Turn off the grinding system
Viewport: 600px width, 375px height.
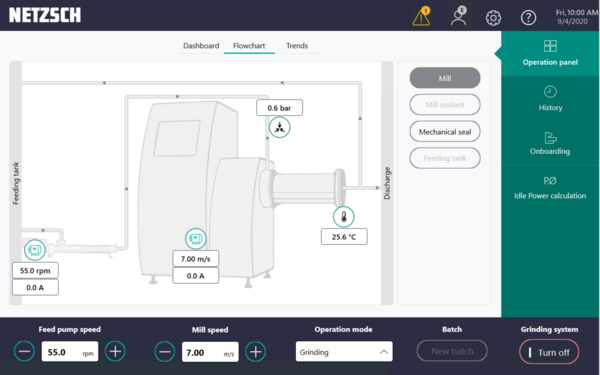(549, 352)
